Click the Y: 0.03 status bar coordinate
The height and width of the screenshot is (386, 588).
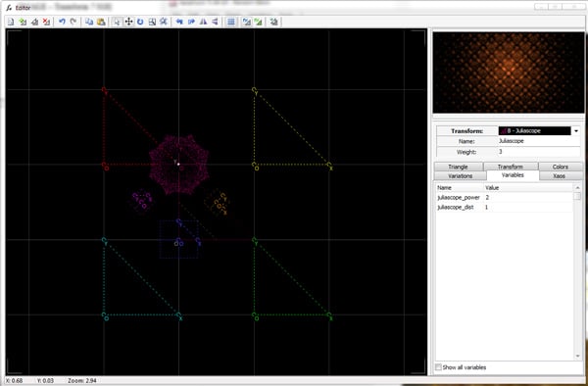pyautogui.click(x=45, y=381)
